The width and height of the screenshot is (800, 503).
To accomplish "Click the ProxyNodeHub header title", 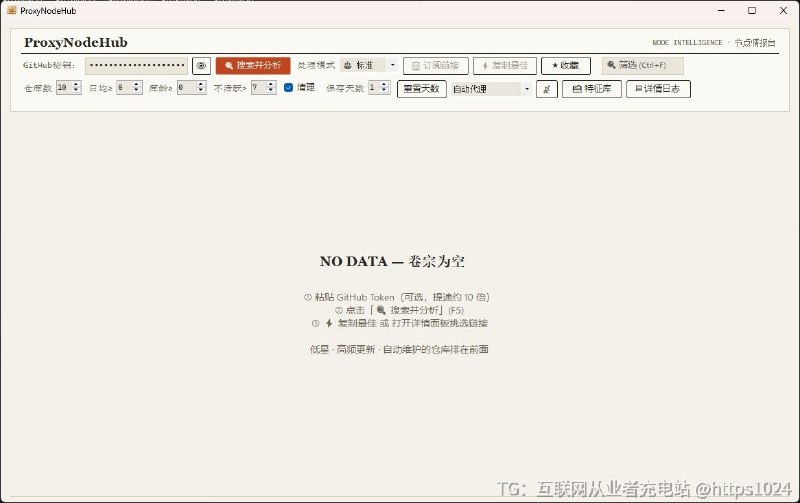I will click(76, 42).
